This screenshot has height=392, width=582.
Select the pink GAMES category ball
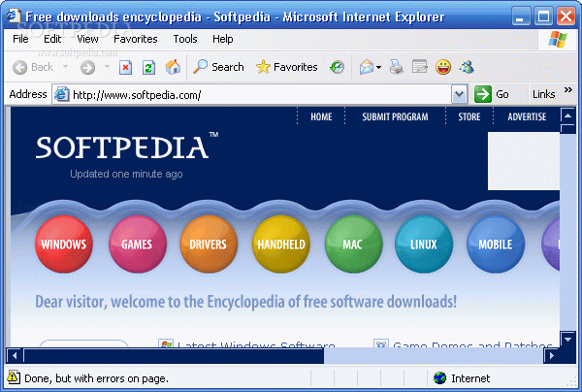[x=137, y=245]
